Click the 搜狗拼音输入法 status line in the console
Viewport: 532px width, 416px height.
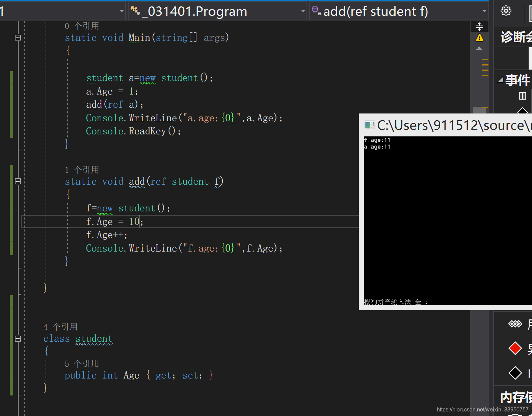[x=396, y=302]
